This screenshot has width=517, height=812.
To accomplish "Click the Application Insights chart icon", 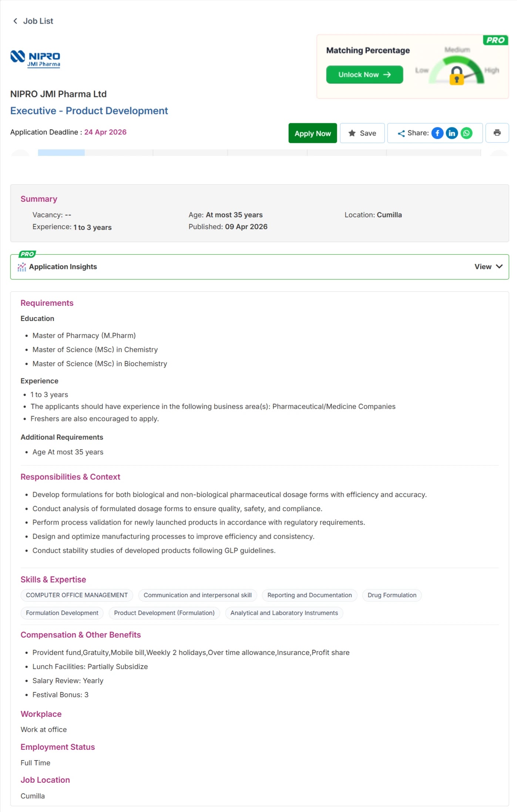I will point(22,267).
